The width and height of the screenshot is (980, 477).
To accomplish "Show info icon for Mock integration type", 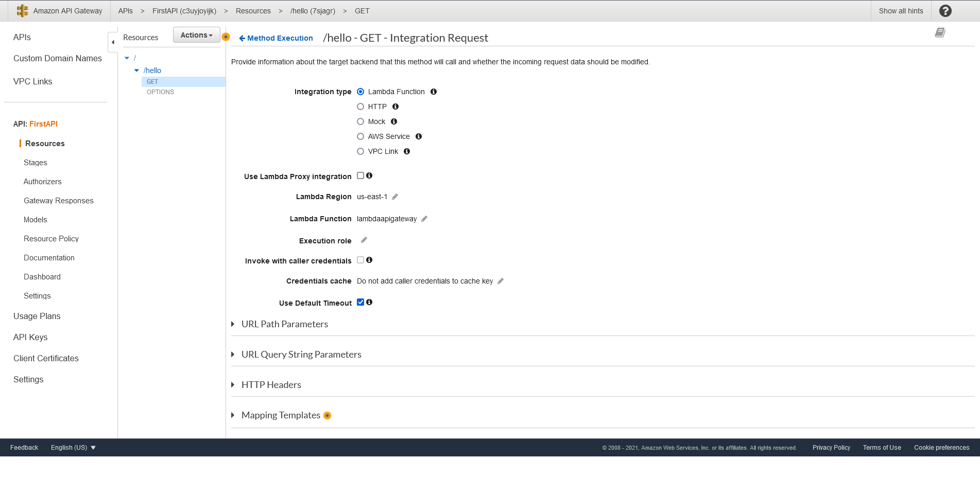I will point(394,121).
